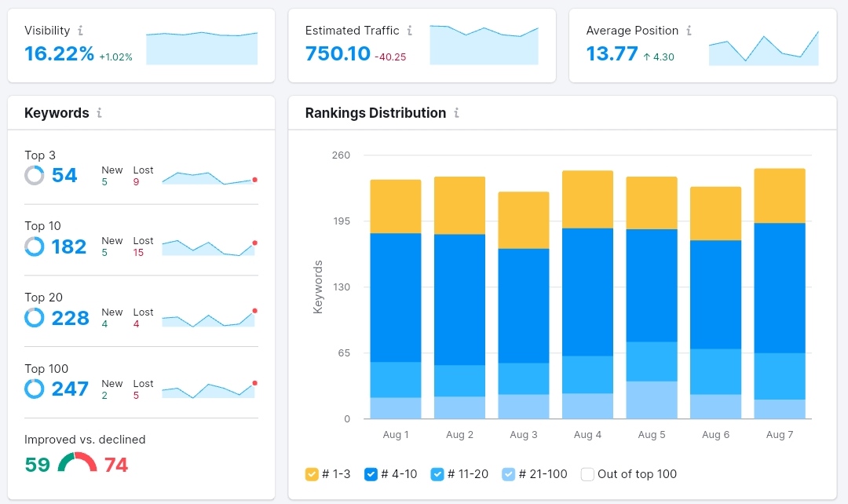Click the Top 3 trend sparkline
The image size is (848, 504).
click(x=210, y=178)
